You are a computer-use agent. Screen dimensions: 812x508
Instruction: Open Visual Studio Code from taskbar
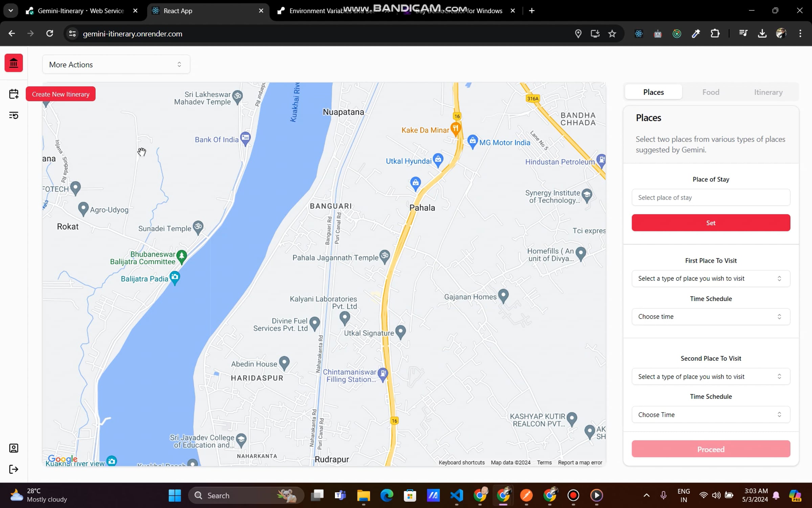click(x=456, y=495)
